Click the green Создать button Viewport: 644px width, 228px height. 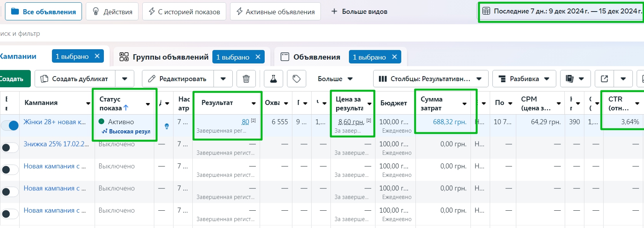tap(15, 79)
